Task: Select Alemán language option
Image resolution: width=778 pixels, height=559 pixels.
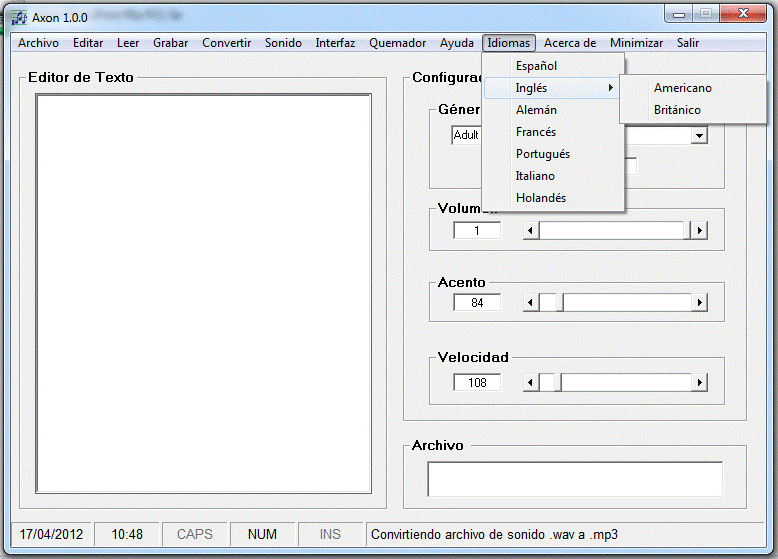Action: [536, 110]
